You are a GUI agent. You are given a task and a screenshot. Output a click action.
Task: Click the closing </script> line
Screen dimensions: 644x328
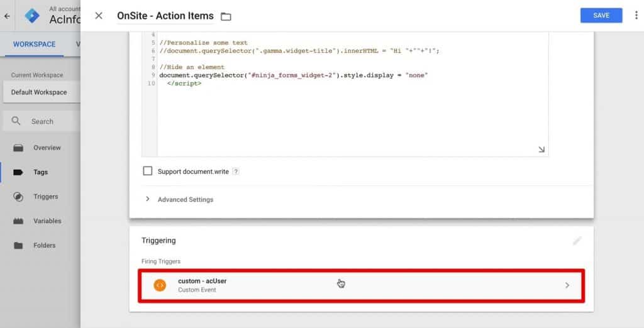tap(184, 84)
